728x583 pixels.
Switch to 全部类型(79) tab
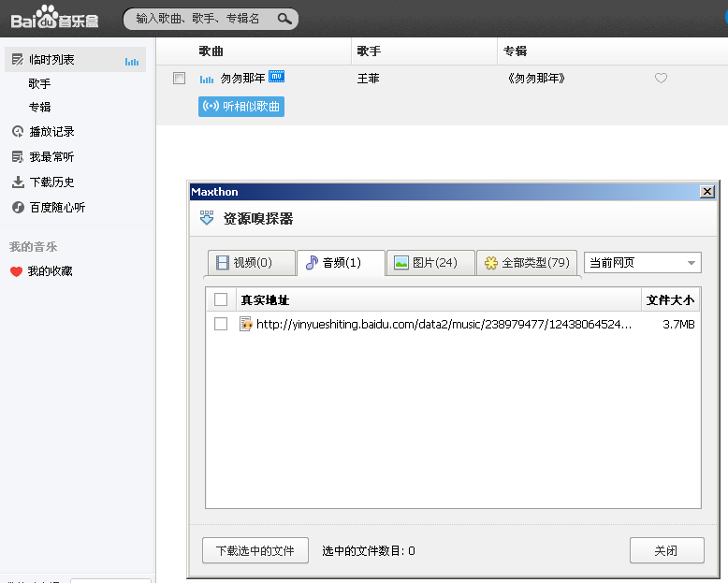pyautogui.click(x=527, y=263)
